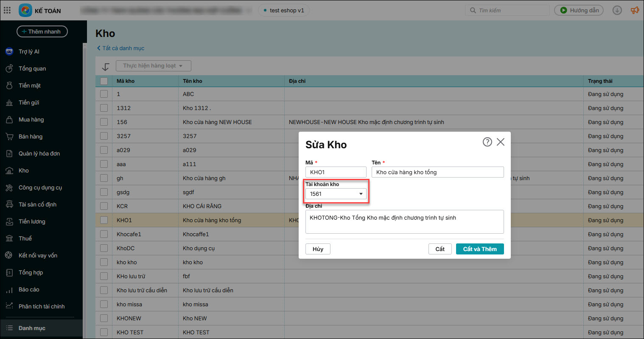644x339 pixels.
Task: Select Tổng hợp in sidebar menu
Action: pyautogui.click(x=31, y=272)
